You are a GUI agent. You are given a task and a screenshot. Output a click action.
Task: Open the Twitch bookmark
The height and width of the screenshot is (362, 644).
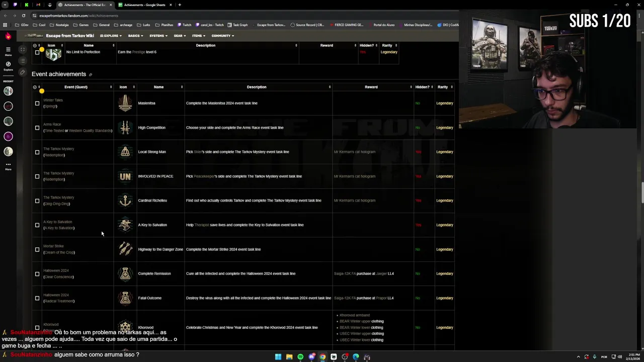tap(184, 25)
